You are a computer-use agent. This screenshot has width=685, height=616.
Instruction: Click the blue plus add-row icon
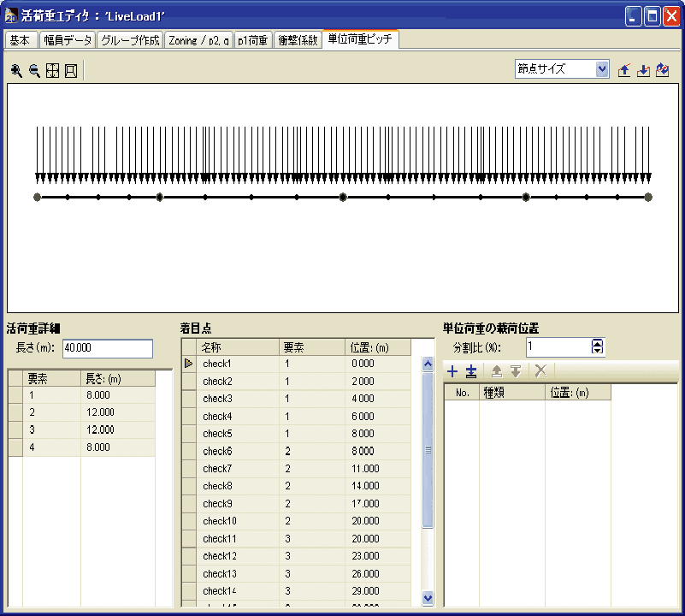(453, 371)
